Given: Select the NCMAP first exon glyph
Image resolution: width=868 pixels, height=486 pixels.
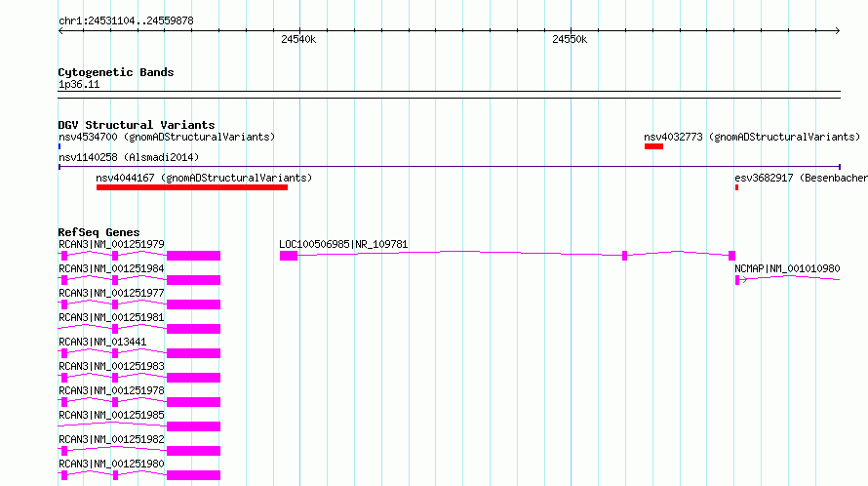Looking at the screenshot, I should [737, 280].
